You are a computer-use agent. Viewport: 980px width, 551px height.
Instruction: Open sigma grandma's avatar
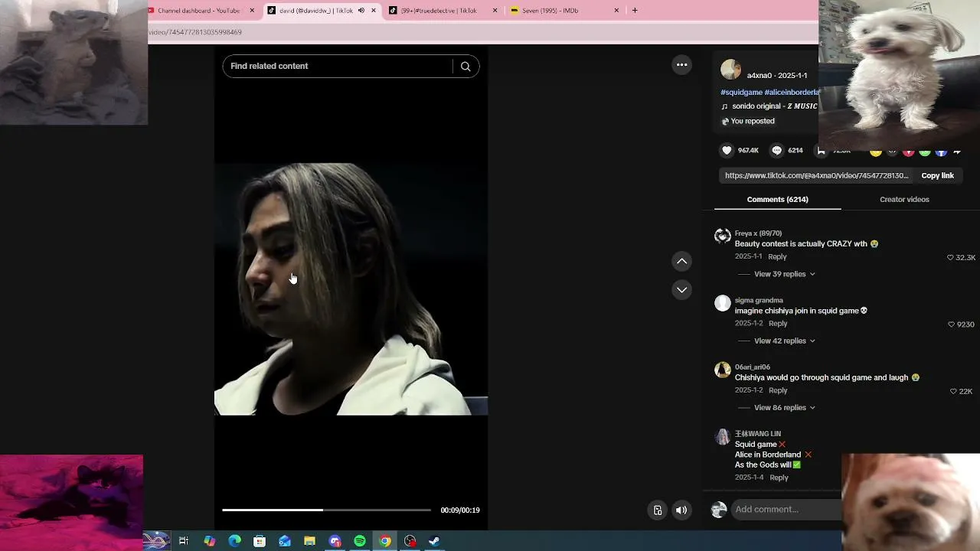point(723,303)
